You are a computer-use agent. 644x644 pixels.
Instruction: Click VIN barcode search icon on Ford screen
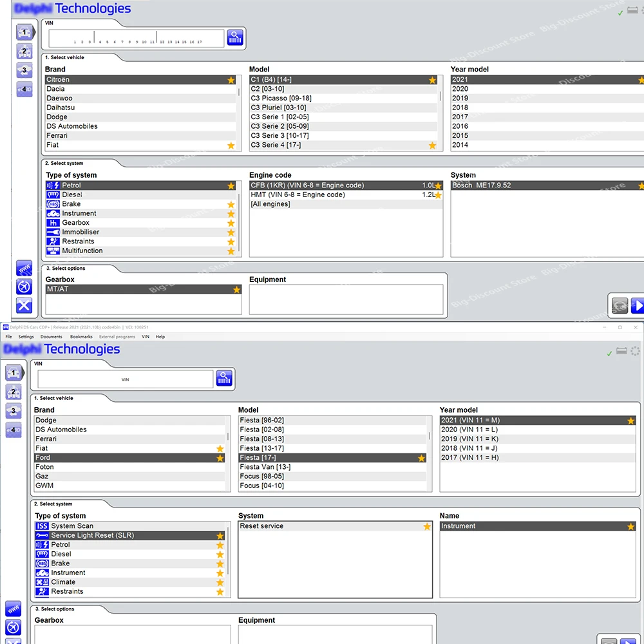[224, 378]
